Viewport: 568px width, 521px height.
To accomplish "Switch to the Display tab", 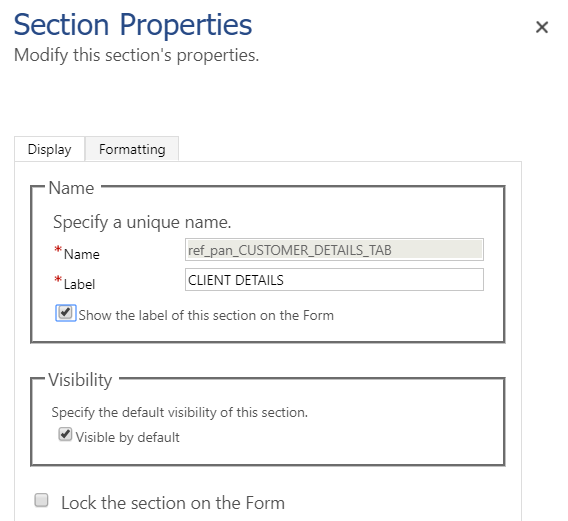I will (x=50, y=149).
